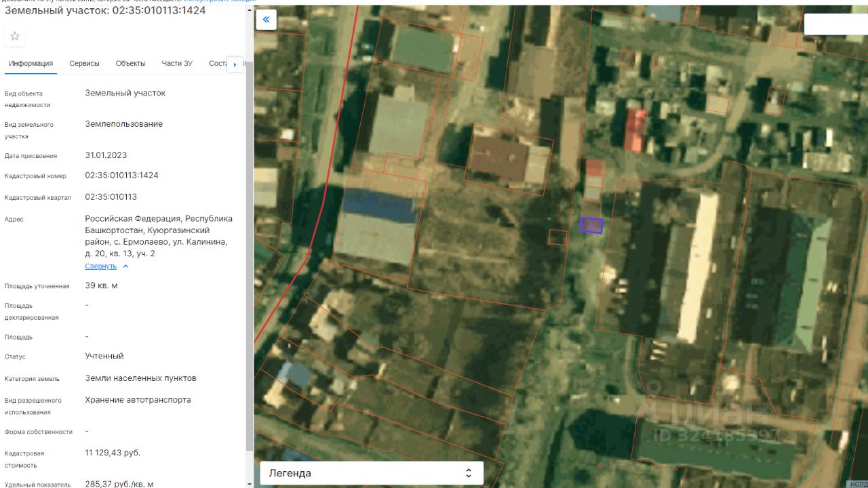Click the label Площадь уточненная
This screenshot has width=868, height=488.
(x=37, y=286)
